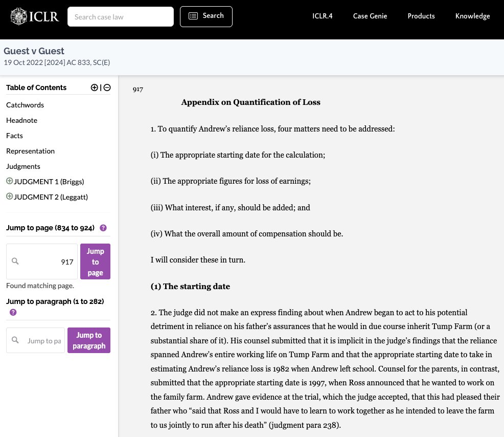The image size is (504, 437).
Task: Click the ICLR logo icon
Action: point(18,16)
